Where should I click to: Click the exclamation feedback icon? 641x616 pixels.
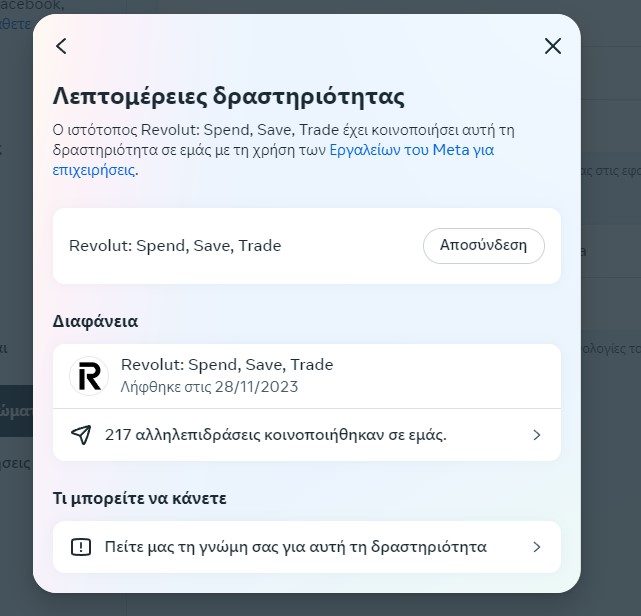(81, 547)
